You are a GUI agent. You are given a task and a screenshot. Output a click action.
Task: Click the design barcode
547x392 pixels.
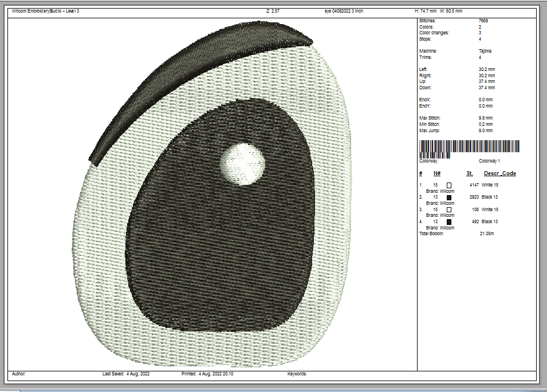point(469,149)
